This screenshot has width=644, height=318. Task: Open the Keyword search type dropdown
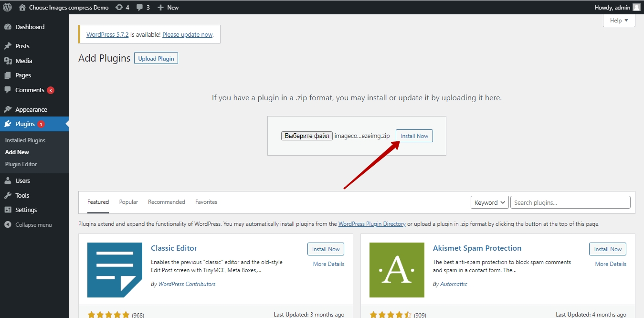click(x=490, y=202)
